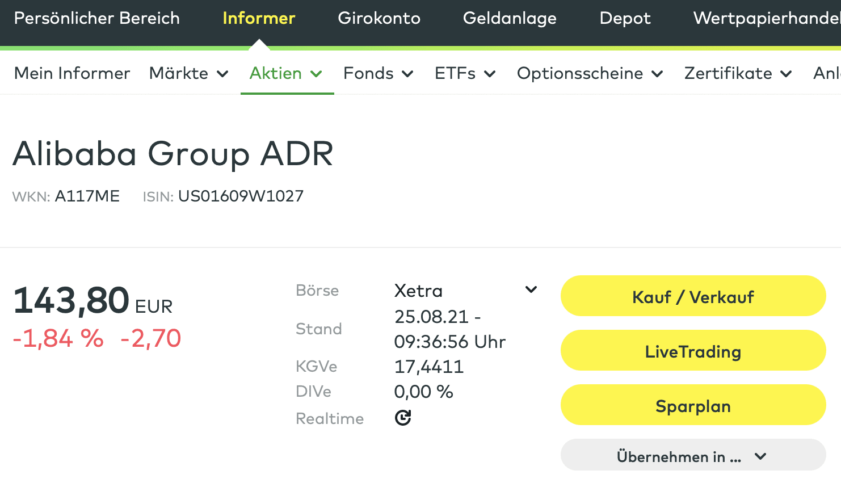Expand the Optionsscheine dropdown

pyautogui.click(x=589, y=73)
